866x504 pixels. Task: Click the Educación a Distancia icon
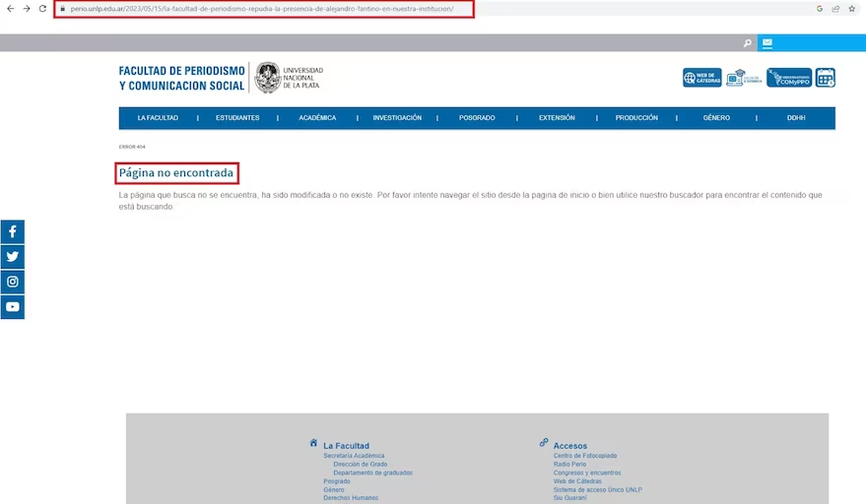click(744, 78)
